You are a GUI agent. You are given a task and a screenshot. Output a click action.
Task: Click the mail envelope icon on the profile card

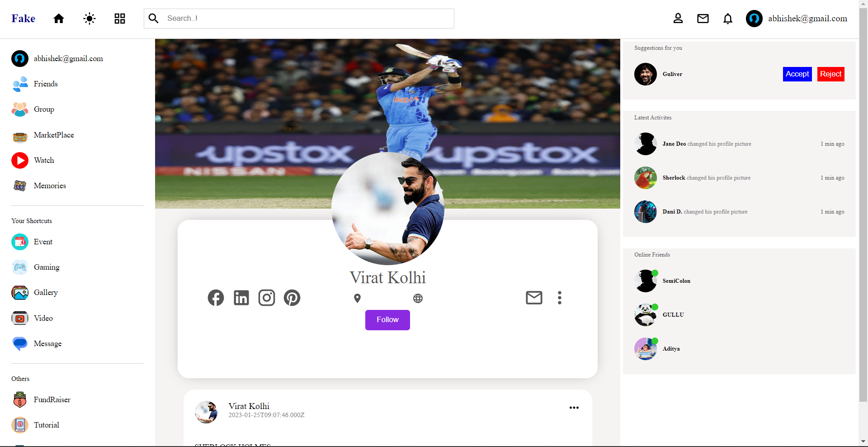(x=534, y=298)
